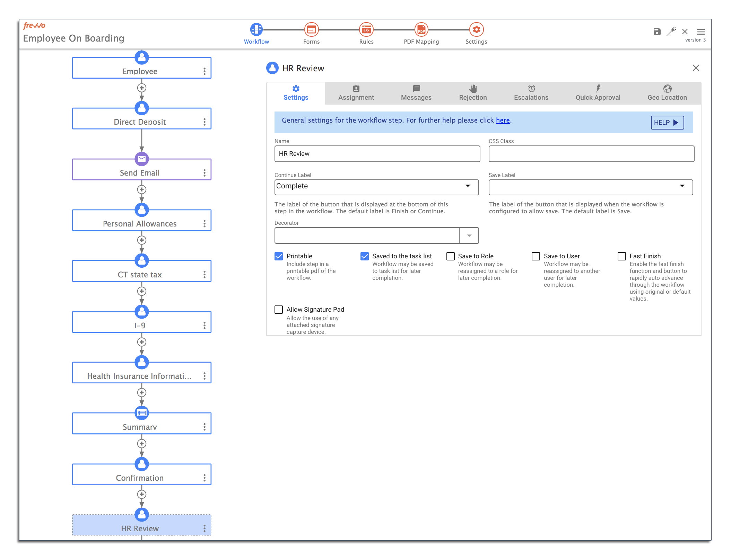This screenshot has height=560, width=731.
Task: Add a step after Employee with plus icon
Action: click(x=141, y=88)
